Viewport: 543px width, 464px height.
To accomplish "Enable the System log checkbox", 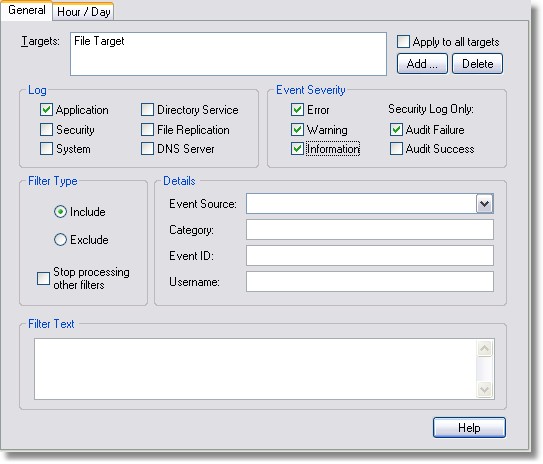I will point(46,149).
